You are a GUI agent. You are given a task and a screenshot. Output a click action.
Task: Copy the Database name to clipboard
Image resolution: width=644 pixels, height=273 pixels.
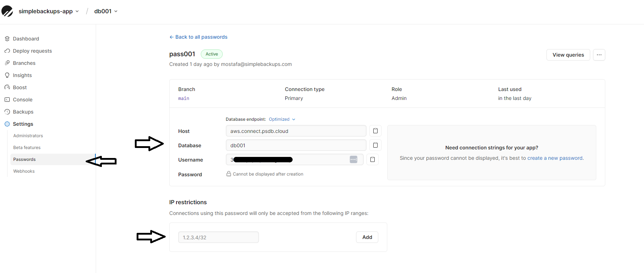[x=375, y=145]
